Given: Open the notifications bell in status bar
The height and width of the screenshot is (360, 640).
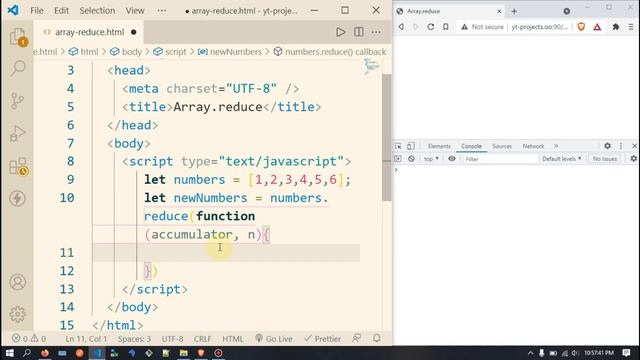Looking at the screenshot, I should (377, 338).
